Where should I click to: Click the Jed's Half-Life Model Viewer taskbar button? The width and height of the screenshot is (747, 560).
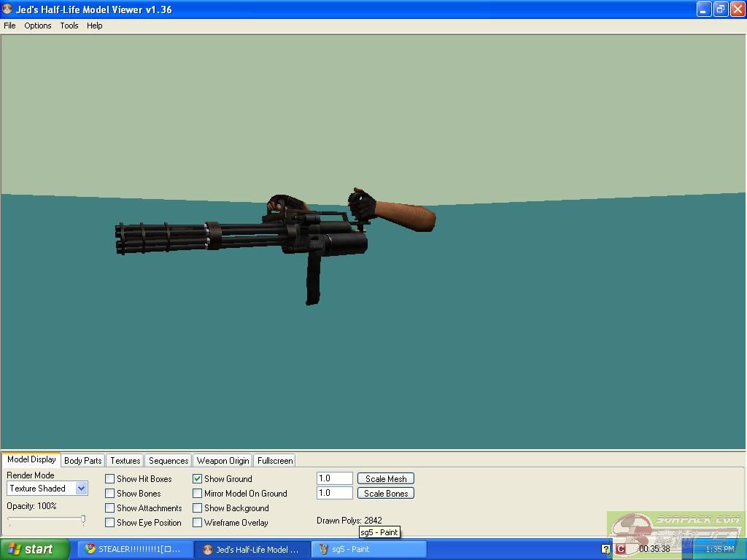251,549
